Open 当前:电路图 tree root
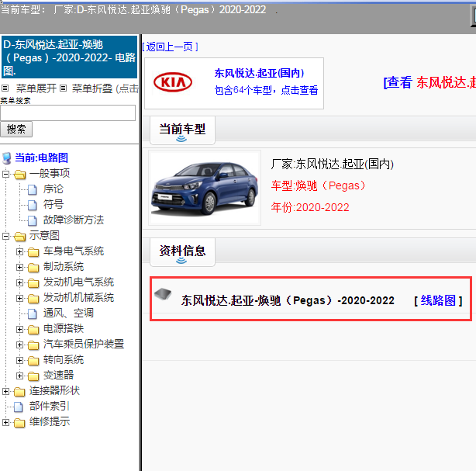 click(x=41, y=158)
